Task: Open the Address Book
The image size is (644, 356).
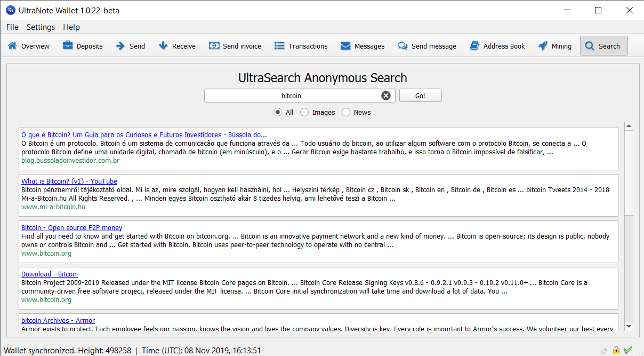Action: pos(497,46)
